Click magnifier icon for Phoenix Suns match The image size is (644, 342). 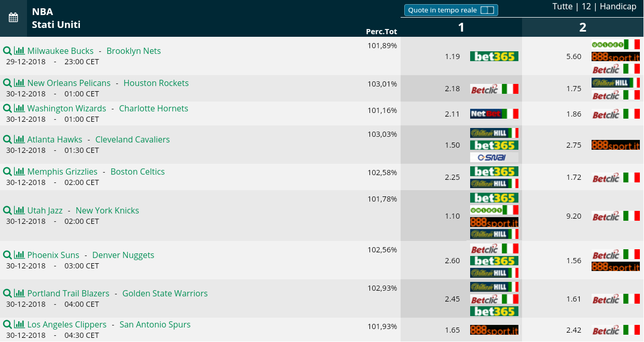7,255
